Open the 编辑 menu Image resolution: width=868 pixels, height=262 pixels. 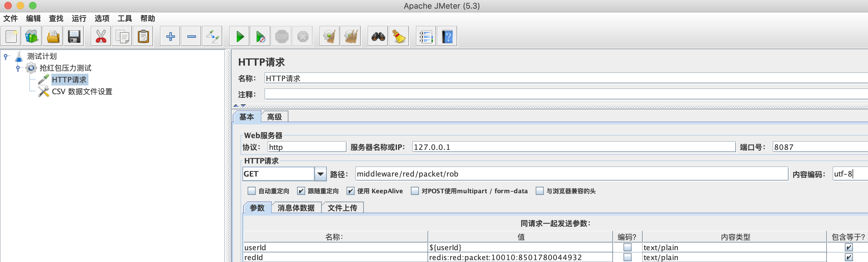(33, 19)
